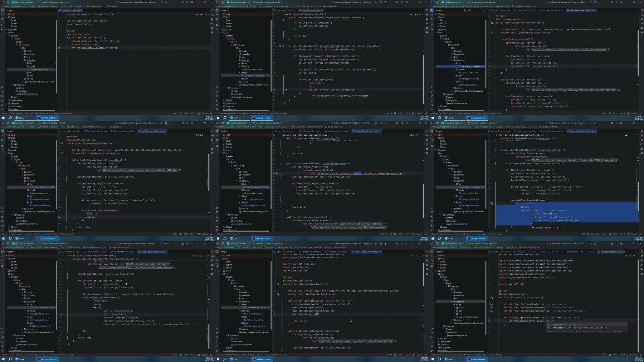
Task: Select WikiIngestionService in the center project tree
Action: click(x=255, y=206)
